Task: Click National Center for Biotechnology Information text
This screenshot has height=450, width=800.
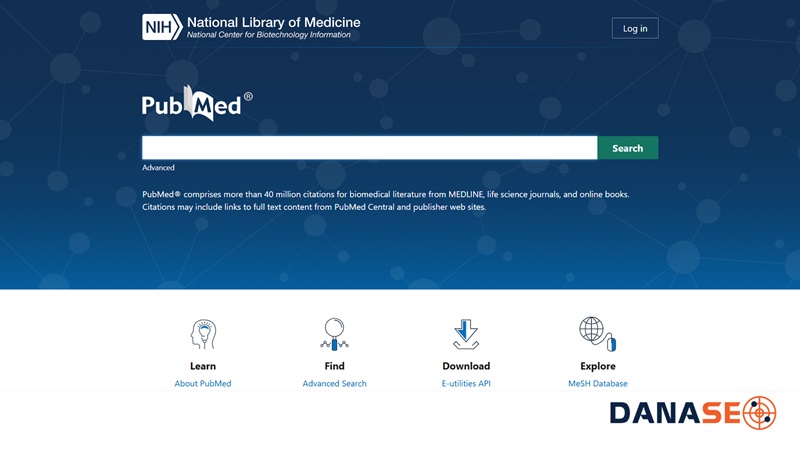Action: click(268, 35)
